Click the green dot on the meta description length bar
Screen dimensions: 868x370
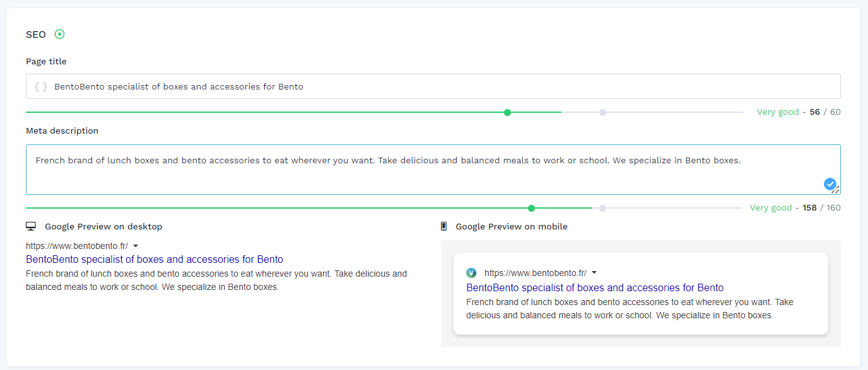click(x=531, y=208)
